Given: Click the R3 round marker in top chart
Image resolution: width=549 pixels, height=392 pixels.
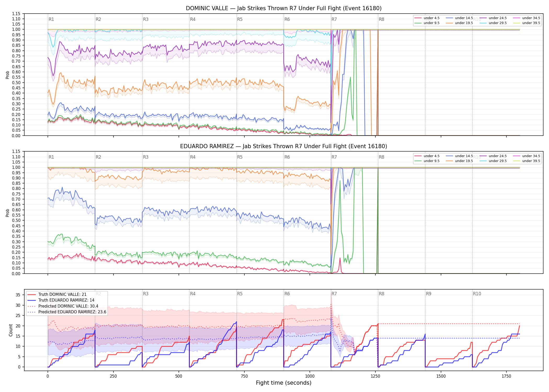Looking at the screenshot, I should (146, 19).
